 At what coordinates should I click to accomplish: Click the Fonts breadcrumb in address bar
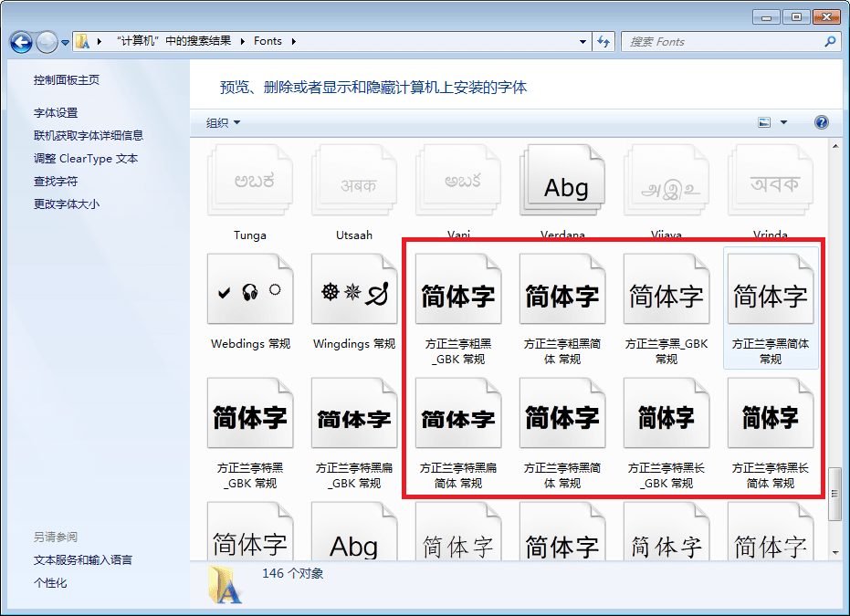click(x=268, y=42)
